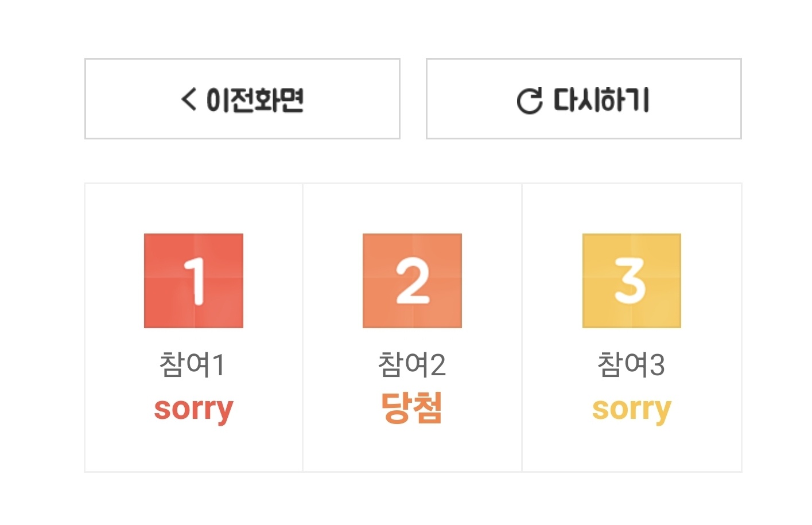This screenshot has height=525, width=812.
Task: Go back to the previous screen
Action: pos(242,99)
